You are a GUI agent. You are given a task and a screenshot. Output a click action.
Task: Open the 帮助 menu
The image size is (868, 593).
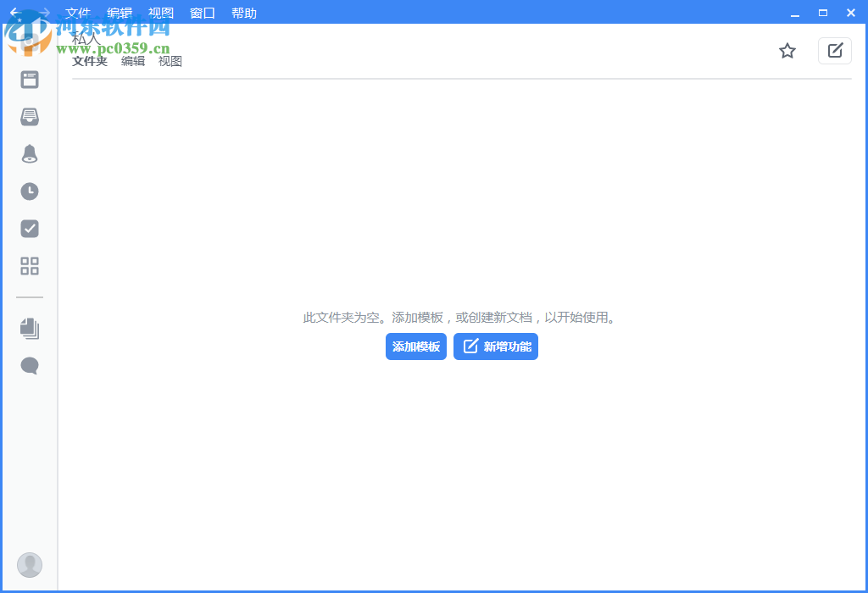(243, 13)
